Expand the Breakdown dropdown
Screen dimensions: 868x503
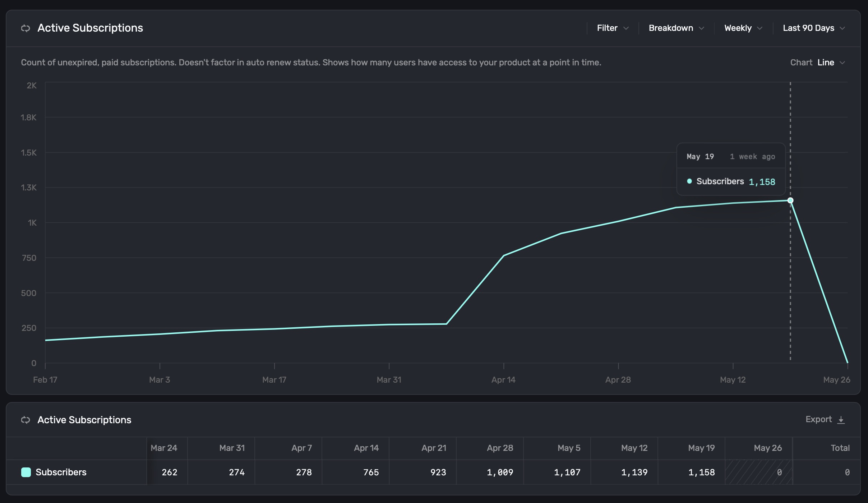click(676, 28)
